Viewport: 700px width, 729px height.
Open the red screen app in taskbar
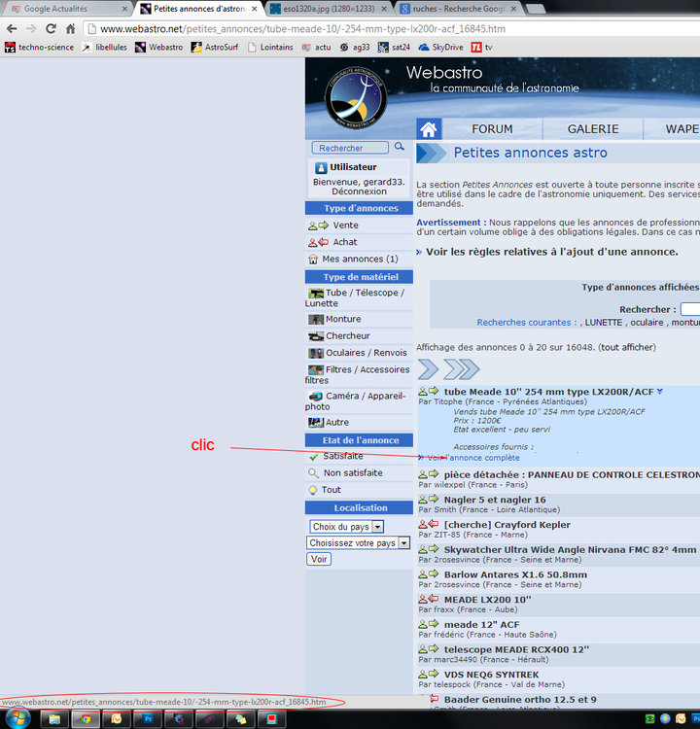pyautogui.click(x=271, y=719)
